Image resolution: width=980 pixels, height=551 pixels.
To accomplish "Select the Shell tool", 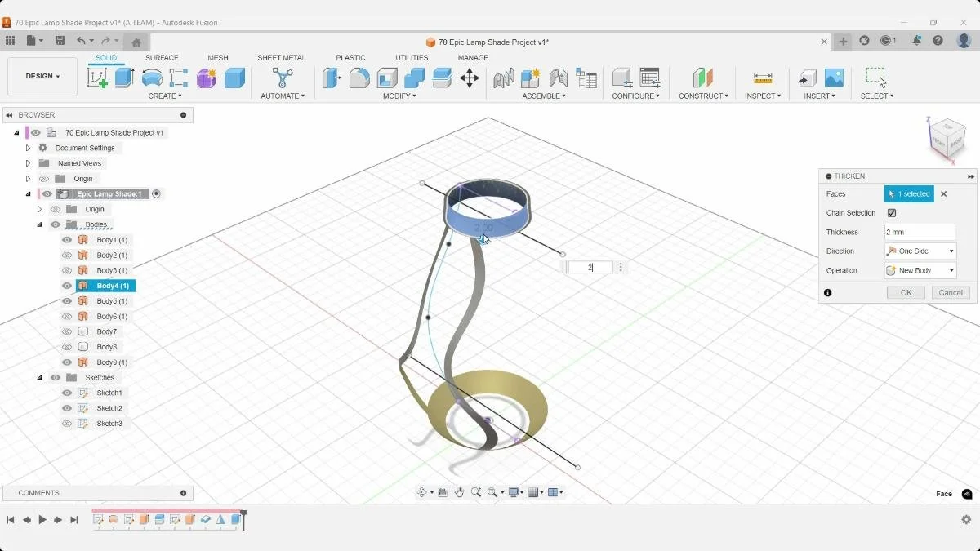I will 387,78.
